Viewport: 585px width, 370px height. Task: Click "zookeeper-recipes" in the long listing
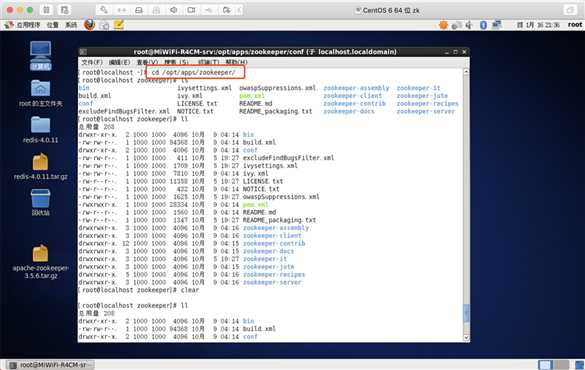pos(274,275)
